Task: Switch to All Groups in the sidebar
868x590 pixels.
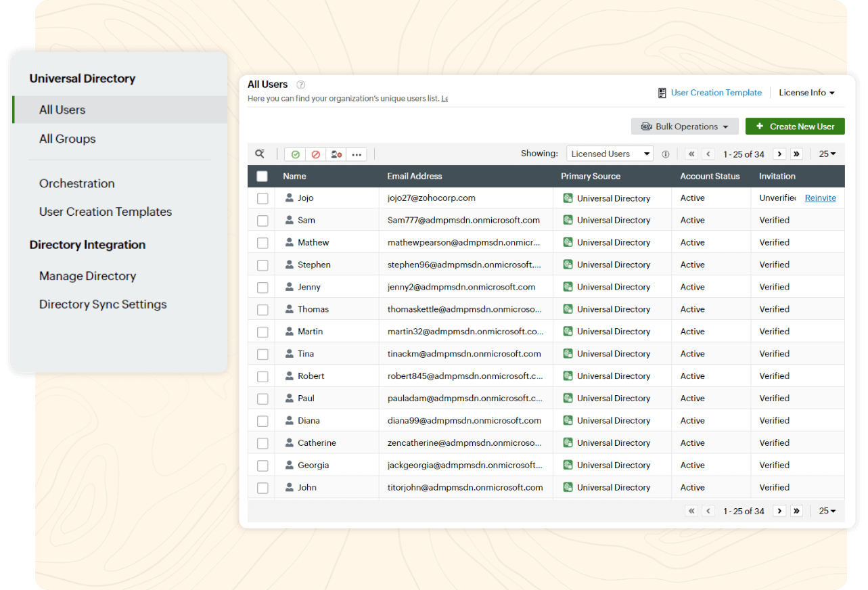Action: pos(67,139)
